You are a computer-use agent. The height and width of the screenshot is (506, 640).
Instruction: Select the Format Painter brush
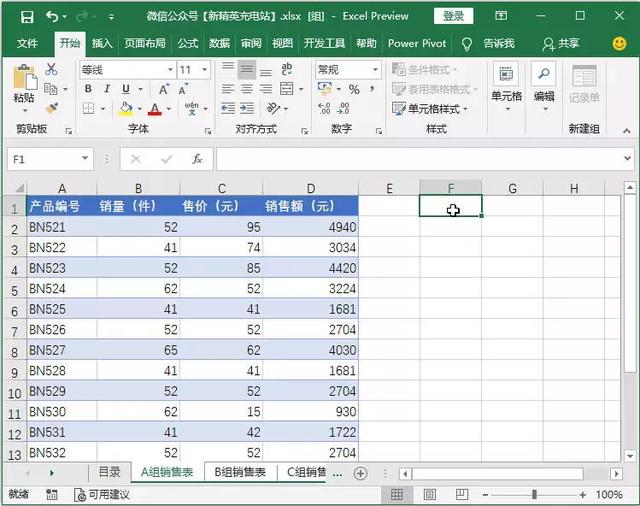tap(51, 108)
